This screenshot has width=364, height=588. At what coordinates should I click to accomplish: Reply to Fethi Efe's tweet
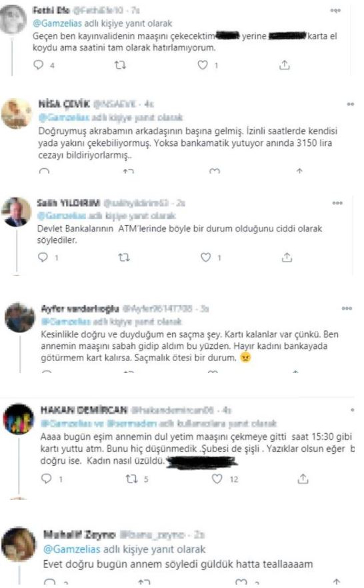pos(39,65)
